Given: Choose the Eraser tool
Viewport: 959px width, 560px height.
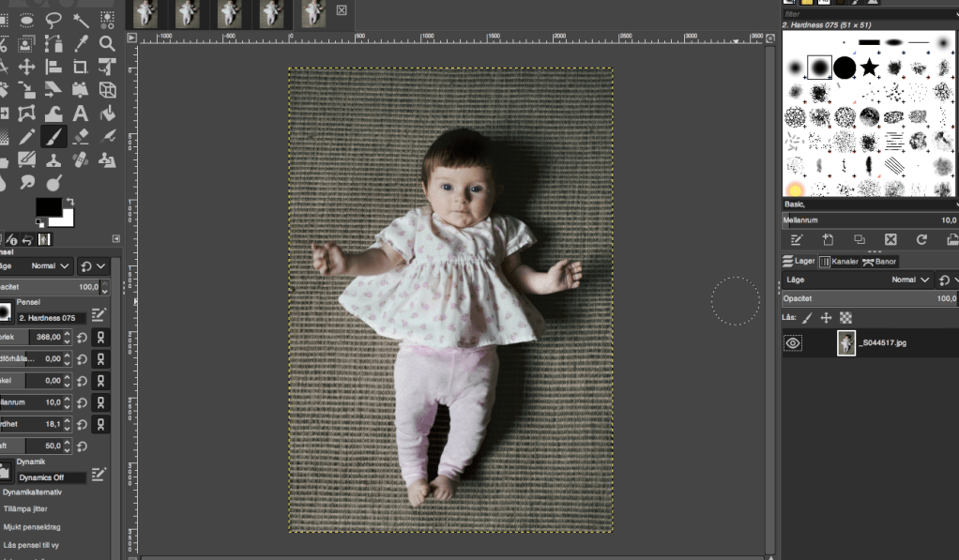Looking at the screenshot, I should [81, 137].
